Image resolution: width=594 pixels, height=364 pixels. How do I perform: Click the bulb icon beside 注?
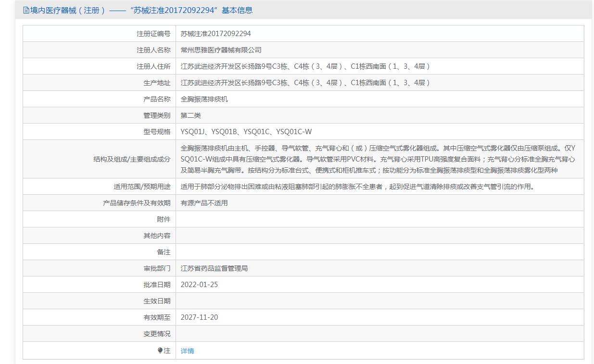pos(160,351)
